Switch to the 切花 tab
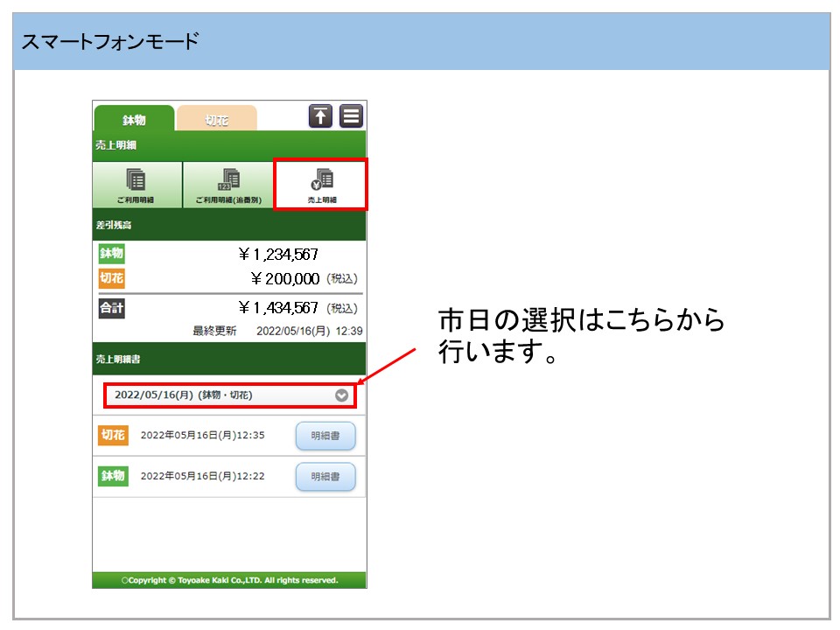The image size is (840, 630). [x=216, y=120]
